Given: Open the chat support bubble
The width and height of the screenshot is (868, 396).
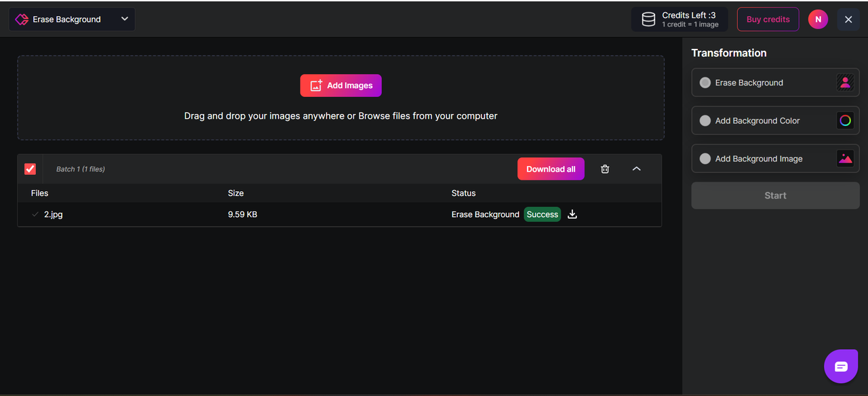Looking at the screenshot, I should click(x=841, y=367).
